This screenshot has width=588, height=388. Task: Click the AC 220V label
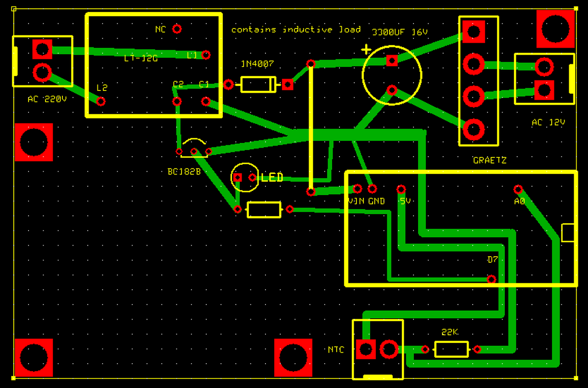tap(47, 99)
